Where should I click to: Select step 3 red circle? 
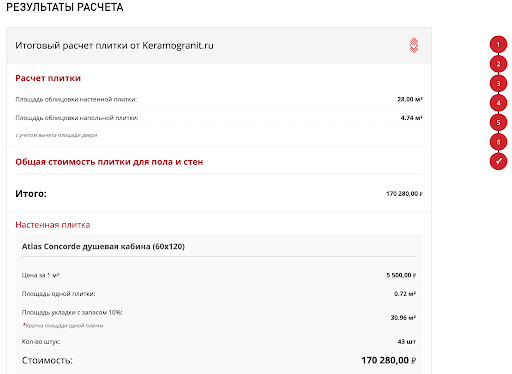(x=498, y=83)
